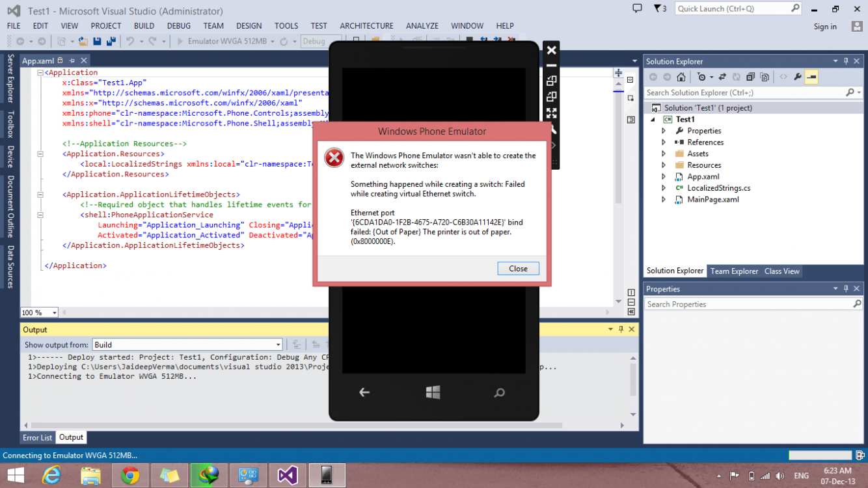The image size is (868, 488).
Task: Click the feedback speech bubble icon
Action: pos(638,8)
